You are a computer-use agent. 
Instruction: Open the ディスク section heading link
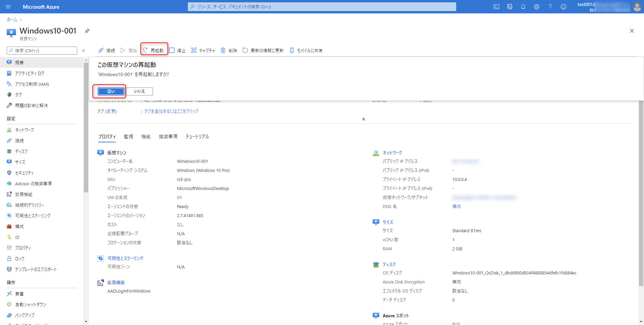click(x=389, y=264)
